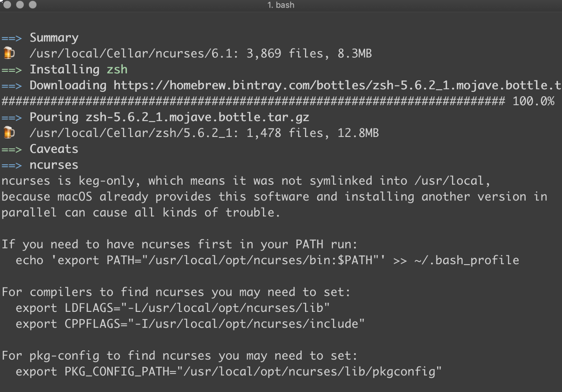Click the echo export PATH command line
This screenshot has width=562, height=392.
tap(267, 260)
